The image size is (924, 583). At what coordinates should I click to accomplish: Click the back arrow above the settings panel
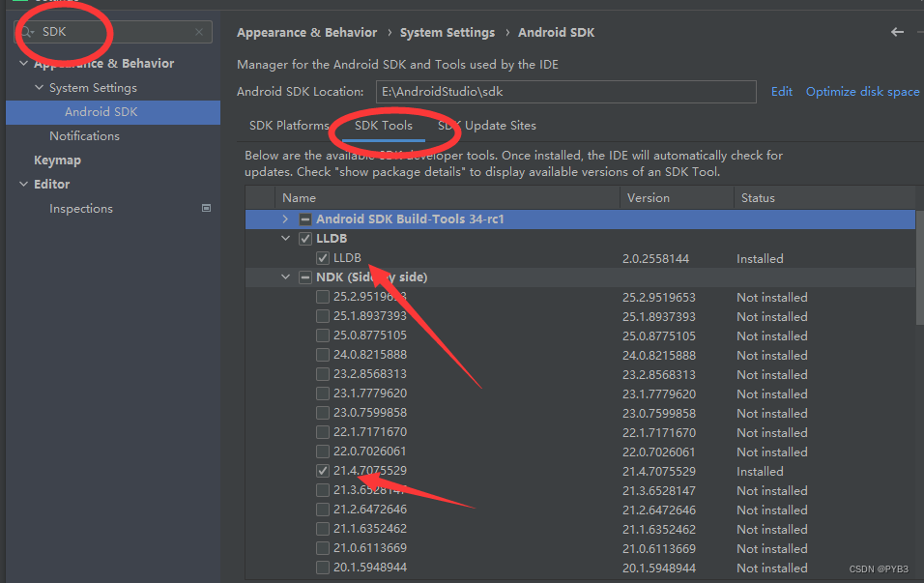pyautogui.click(x=897, y=32)
